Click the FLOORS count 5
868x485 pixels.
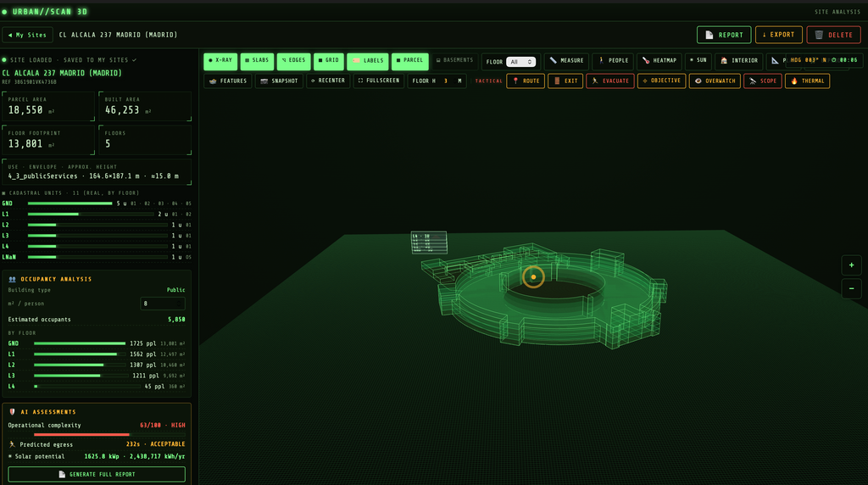pos(108,144)
